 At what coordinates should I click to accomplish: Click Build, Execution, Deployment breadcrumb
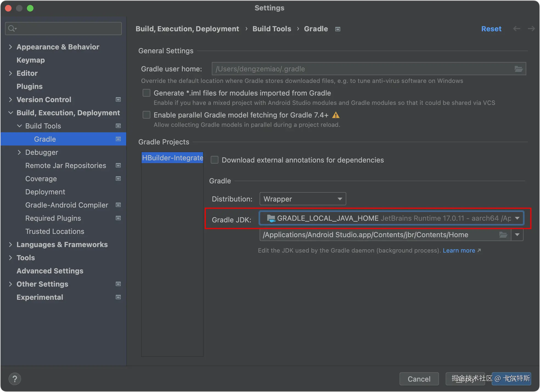click(187, 29)
